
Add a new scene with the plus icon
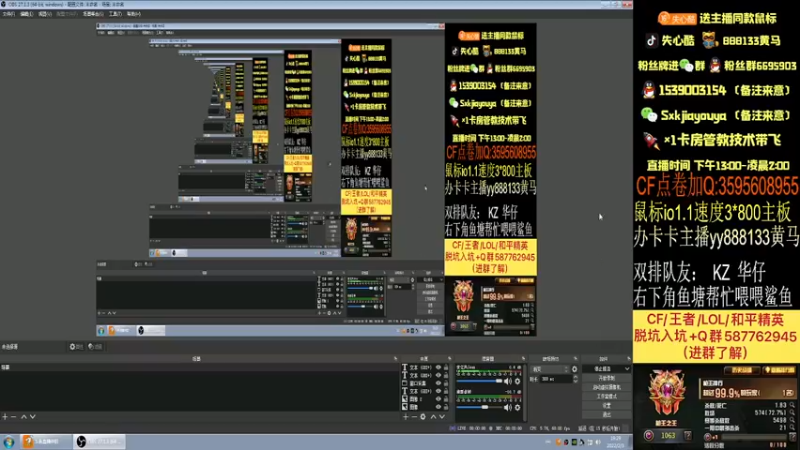click(x=5, y=417)
